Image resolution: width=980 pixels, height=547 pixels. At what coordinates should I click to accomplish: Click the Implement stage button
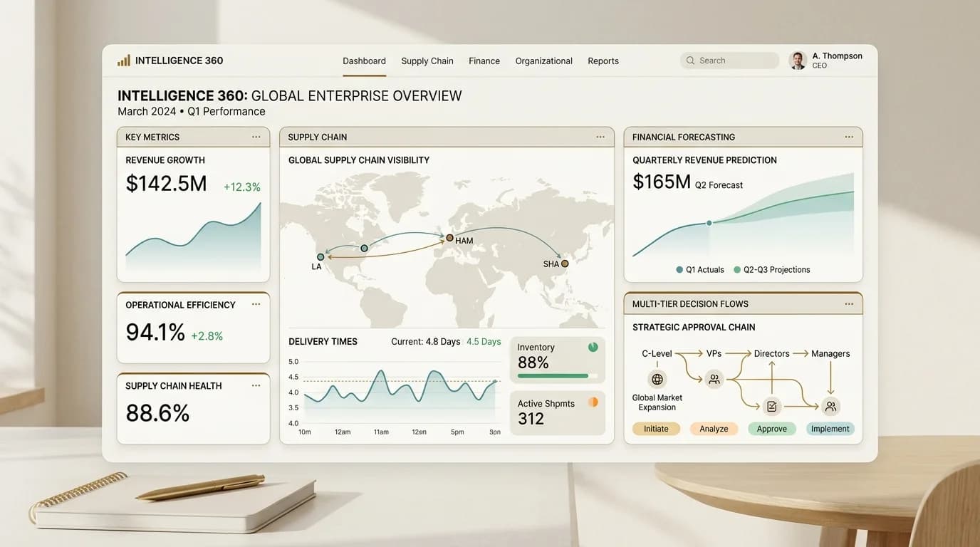(830, 429)
